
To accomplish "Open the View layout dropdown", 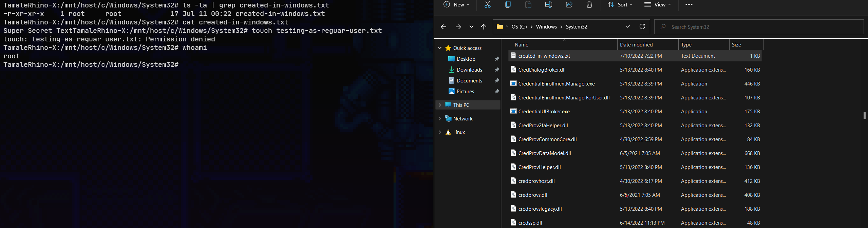I will 657,4.
